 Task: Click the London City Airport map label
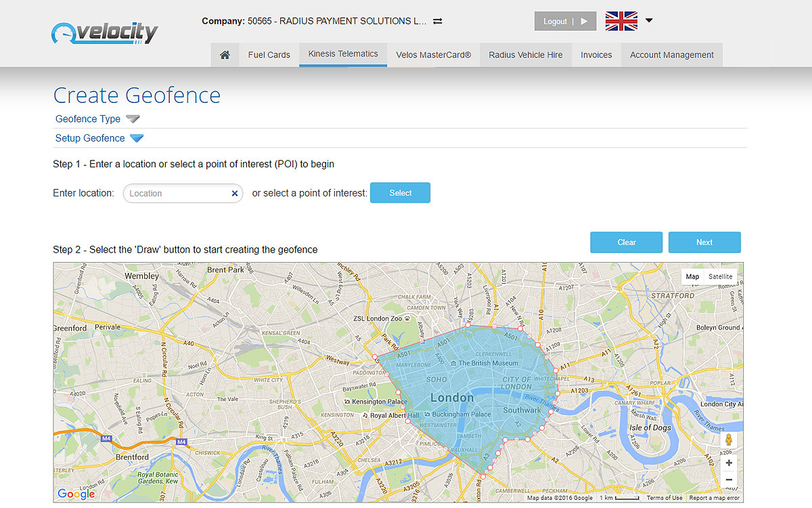pyautogui.click(x=721, y=404)
